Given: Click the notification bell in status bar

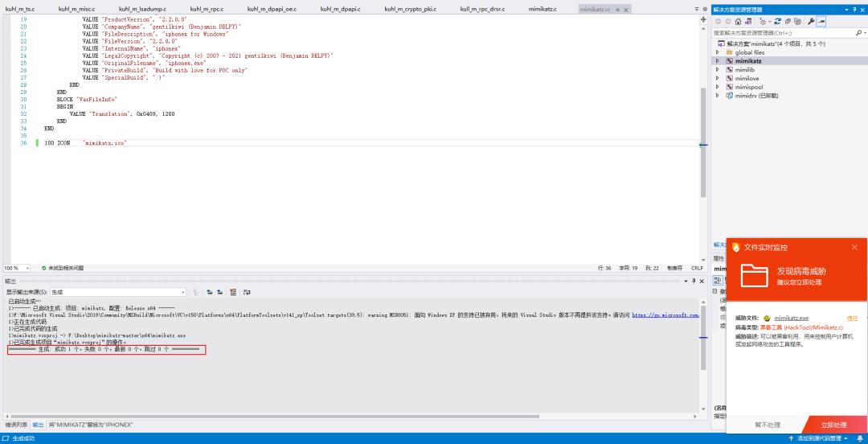Looking at the screenshot, I should pyautogui.click(x=859, y=438).
